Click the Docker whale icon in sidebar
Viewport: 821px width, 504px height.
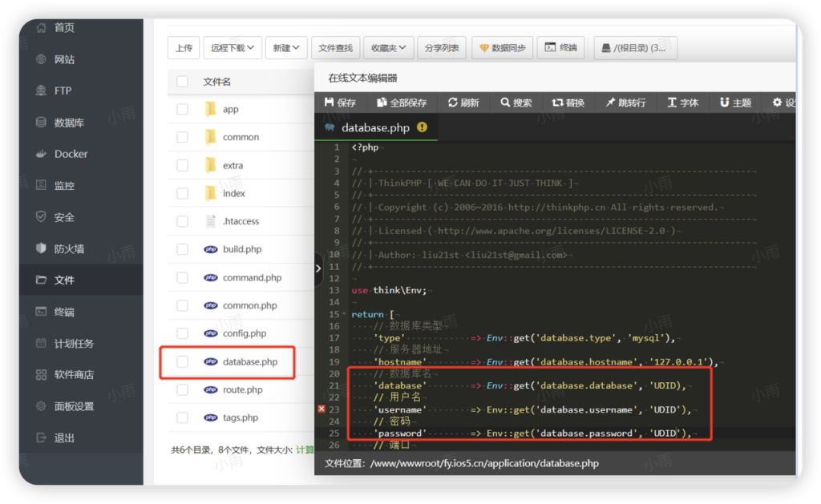pos(41,154)
